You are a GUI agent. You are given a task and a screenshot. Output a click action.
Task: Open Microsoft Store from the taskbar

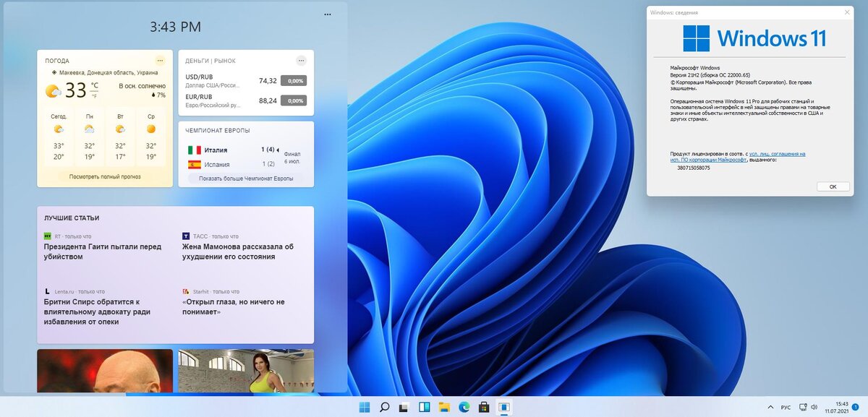pyautogui.click(x=484, y=407)
